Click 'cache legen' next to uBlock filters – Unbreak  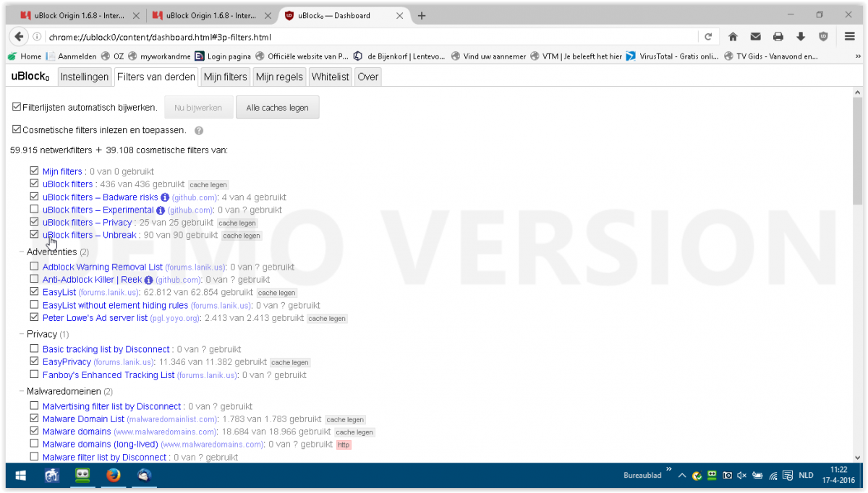[242, 236]
